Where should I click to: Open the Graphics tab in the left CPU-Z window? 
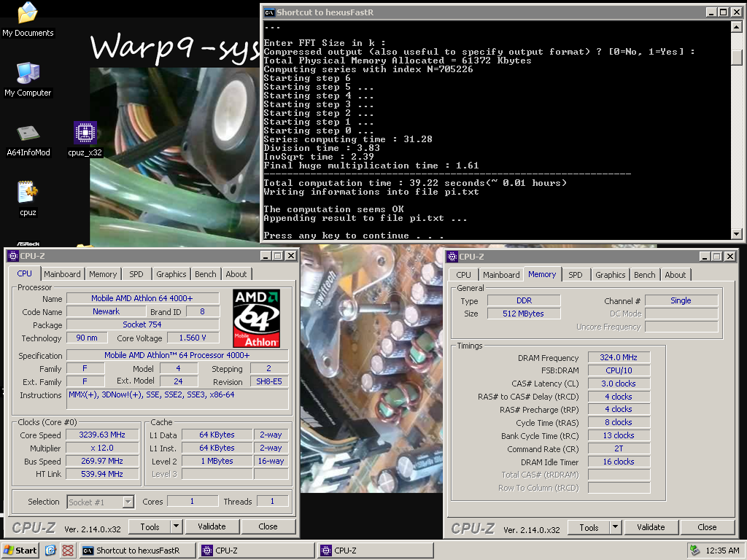click(171, 274)
